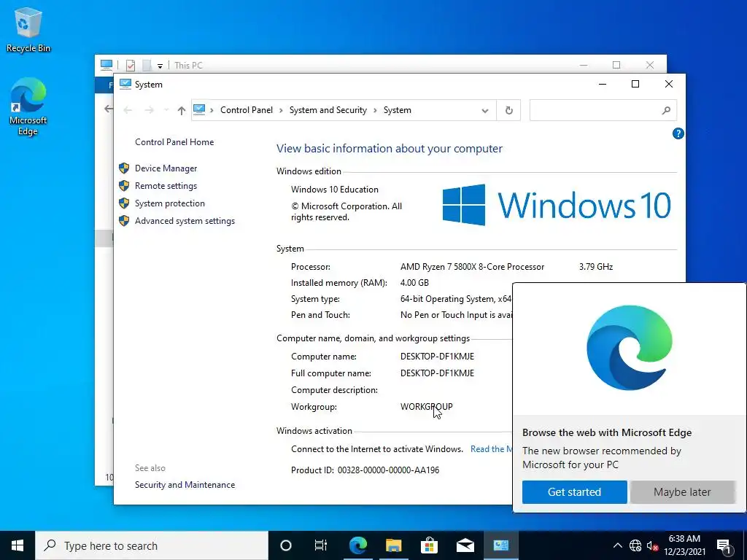Open the Windows Start menu
Viewport: 747px width, 560px height.
tap(18, 545)
